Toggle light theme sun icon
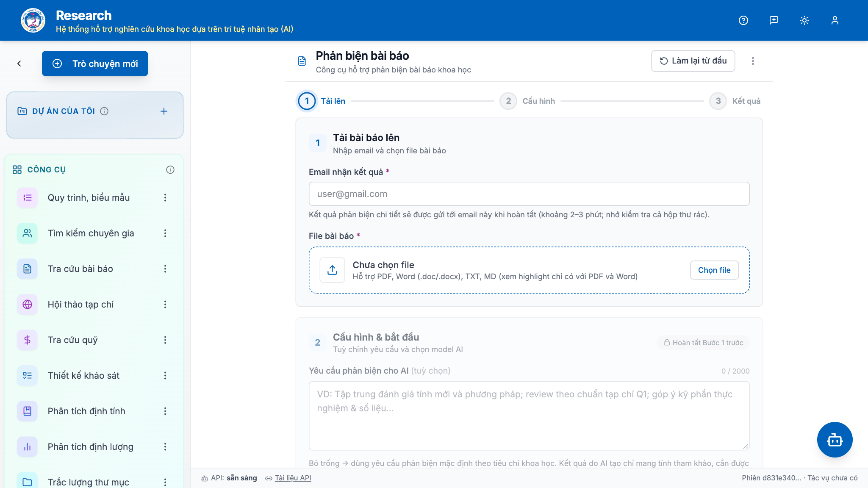The height and width of the screenshot is (488, 868). pyautogui.click(x=804, y=20)
